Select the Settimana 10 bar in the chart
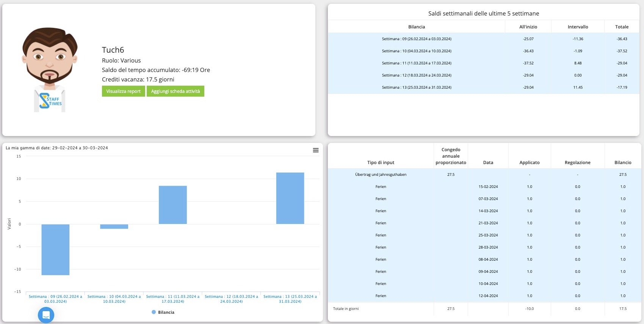 114,226
